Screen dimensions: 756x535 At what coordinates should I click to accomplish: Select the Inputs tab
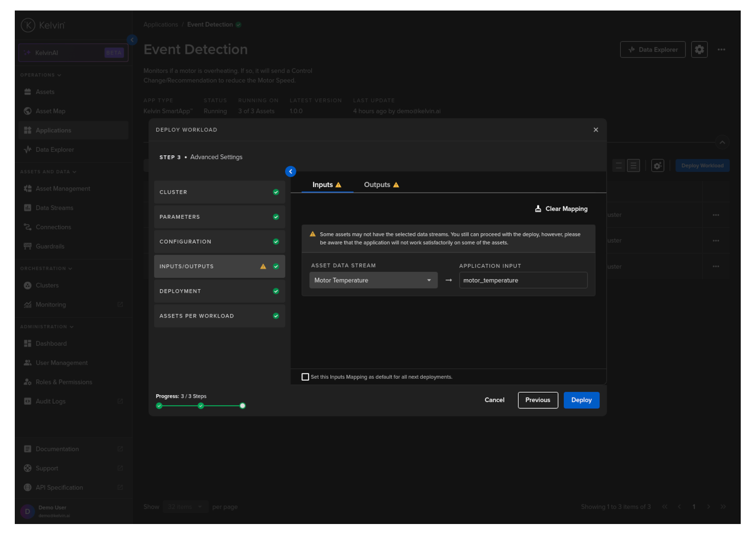point(327,185)
